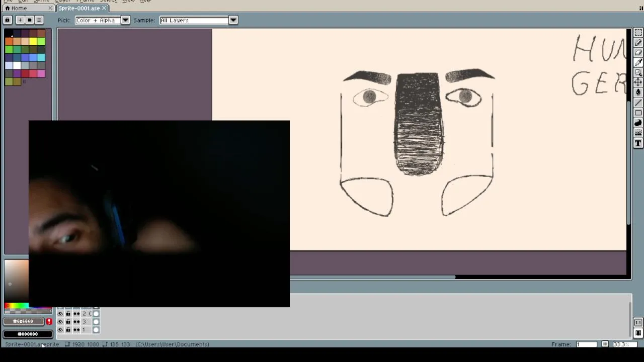Pick the orange palette swatch
The image size is (644, 362).
[x=9, y=41]
